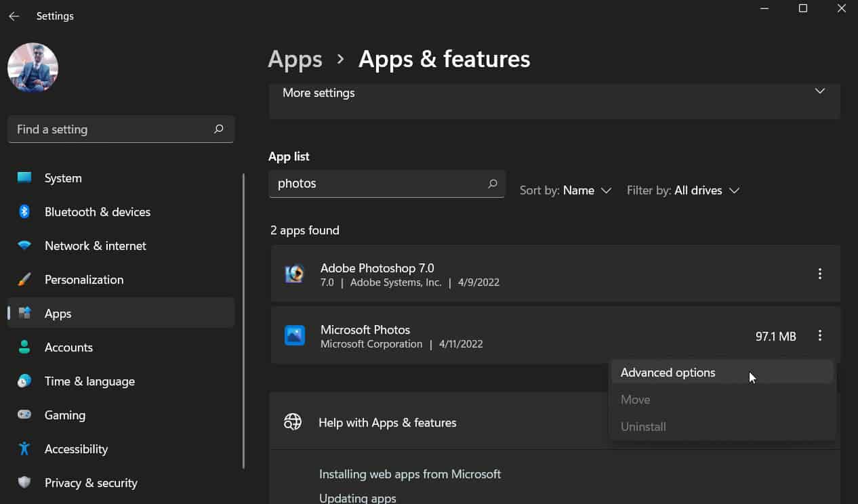Go to Bluetooth & devices section
858x504 pixels.
[x=97, y=212]
